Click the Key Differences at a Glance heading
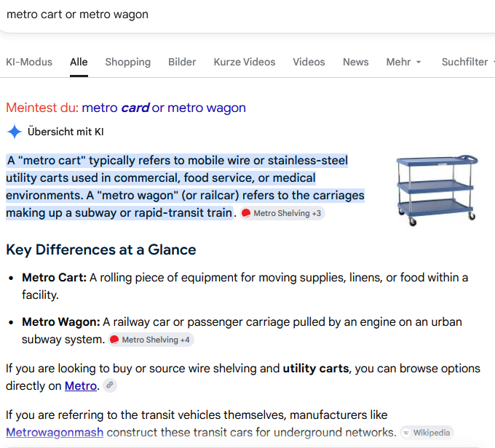Screen dimensions: 495x448 click(x=101, y=249)
